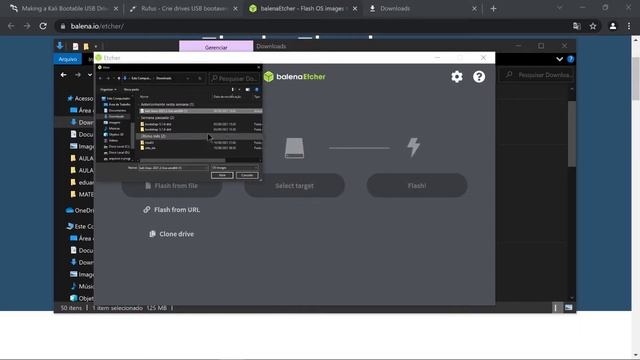Bookmark this page with the star icon
640x360 pixels.
click(593, 26)
